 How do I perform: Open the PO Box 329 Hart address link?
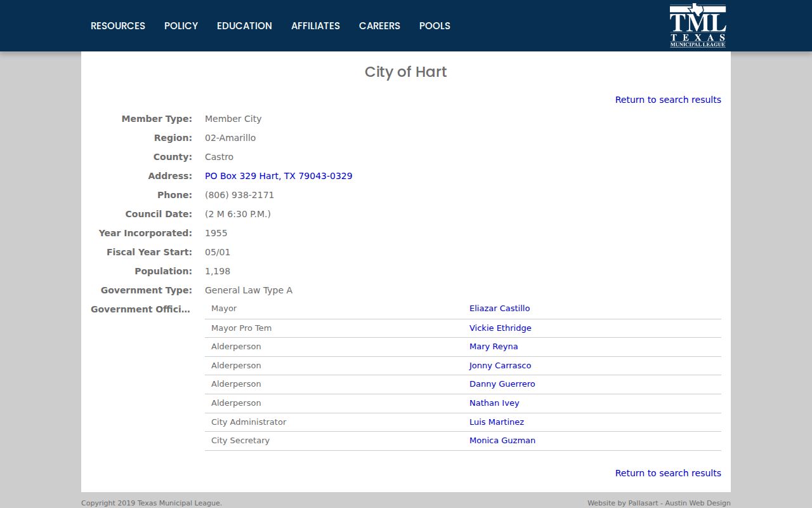(x=278, y=176)
